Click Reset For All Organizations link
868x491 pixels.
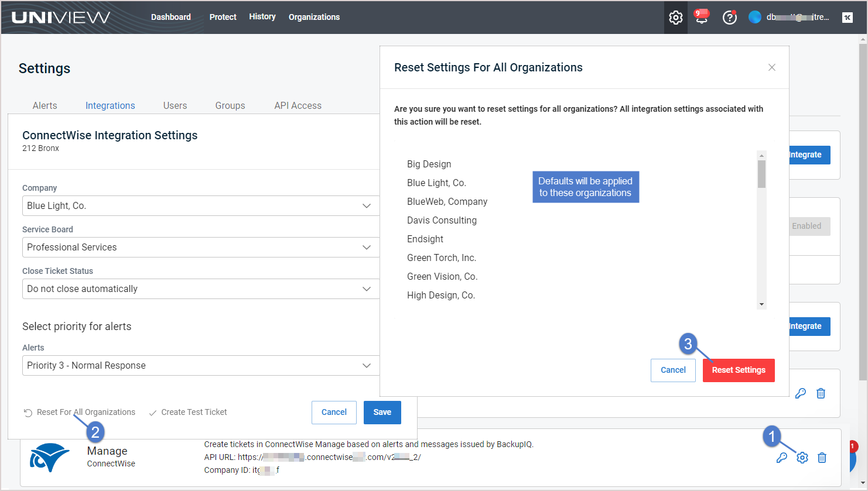pos(86,412)
